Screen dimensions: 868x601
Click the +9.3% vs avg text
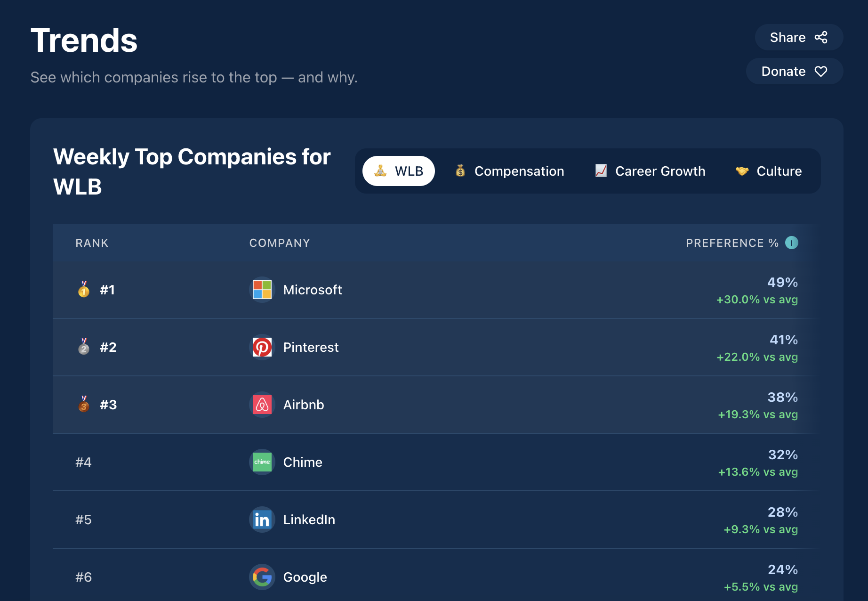(761, 529)
